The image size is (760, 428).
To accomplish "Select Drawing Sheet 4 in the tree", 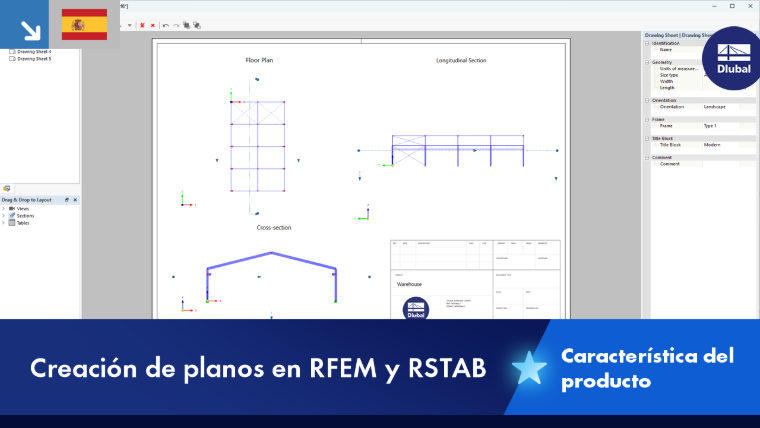I will coord(34,51).
